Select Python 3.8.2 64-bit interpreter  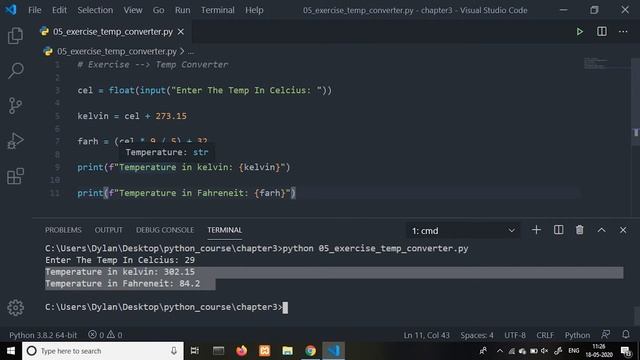[x=43, y=335]
